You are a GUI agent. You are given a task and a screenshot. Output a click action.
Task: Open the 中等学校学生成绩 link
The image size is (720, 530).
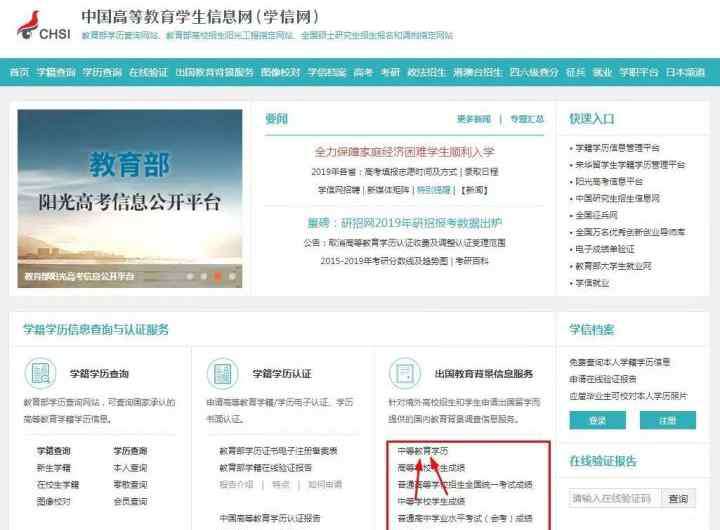tap(431, 501)
